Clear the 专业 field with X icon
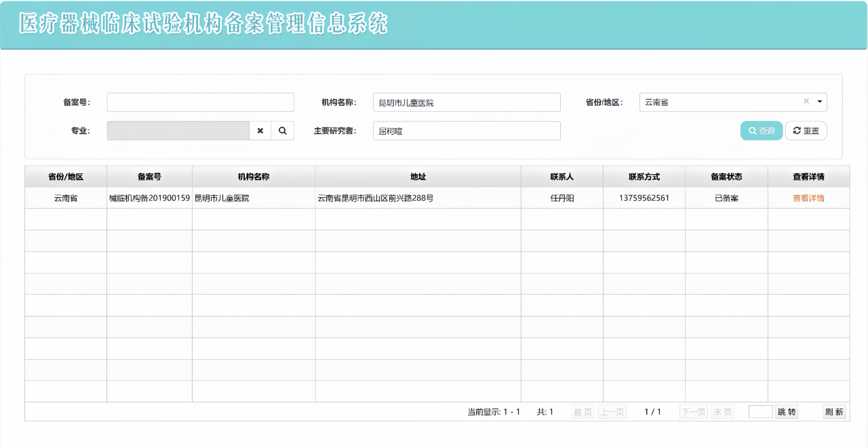The width and height of the screenshot is (868, 448). pyautogui.click(x=260, y=131)
